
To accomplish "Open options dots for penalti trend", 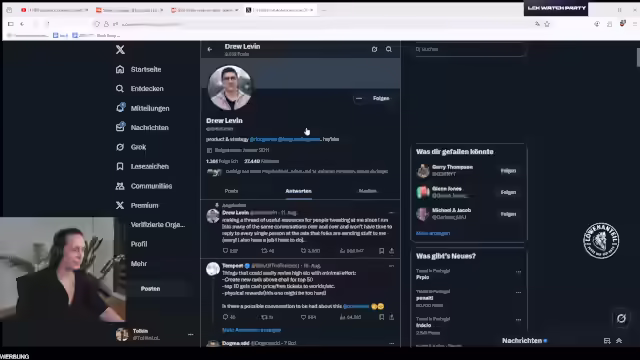I will pos(518,292).
